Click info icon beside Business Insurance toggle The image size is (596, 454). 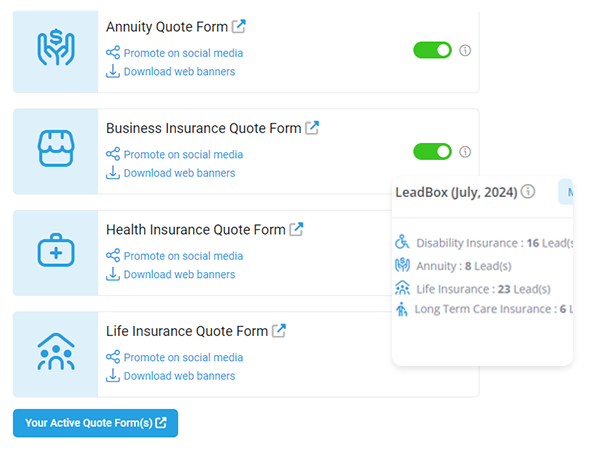tap(465, 152)
